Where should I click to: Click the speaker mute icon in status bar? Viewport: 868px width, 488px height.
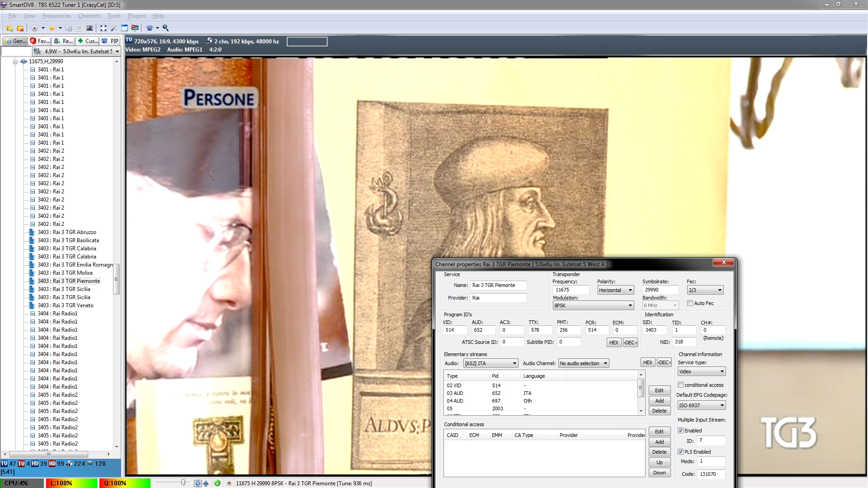tap(198, 483)
